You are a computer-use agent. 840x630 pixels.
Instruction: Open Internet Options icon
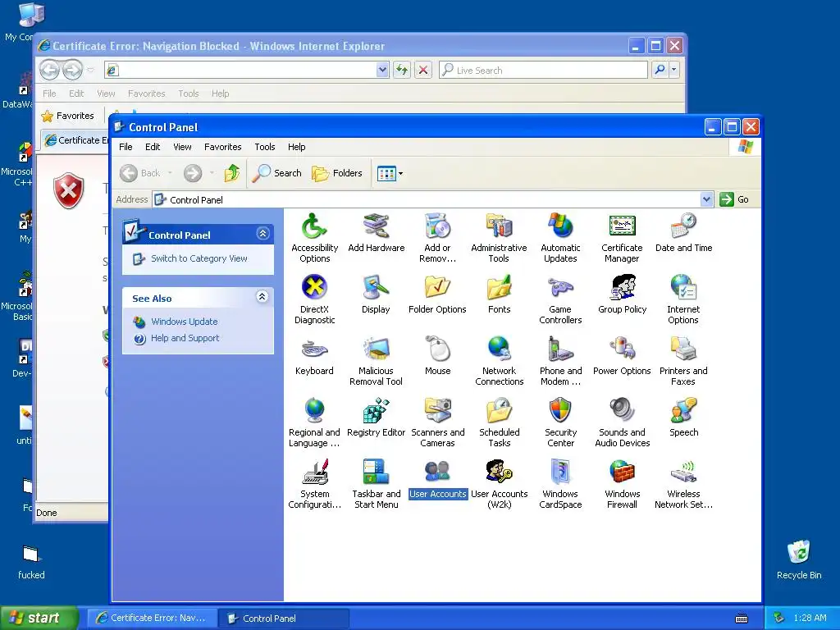pyautogui.click(x=683, y=299)
